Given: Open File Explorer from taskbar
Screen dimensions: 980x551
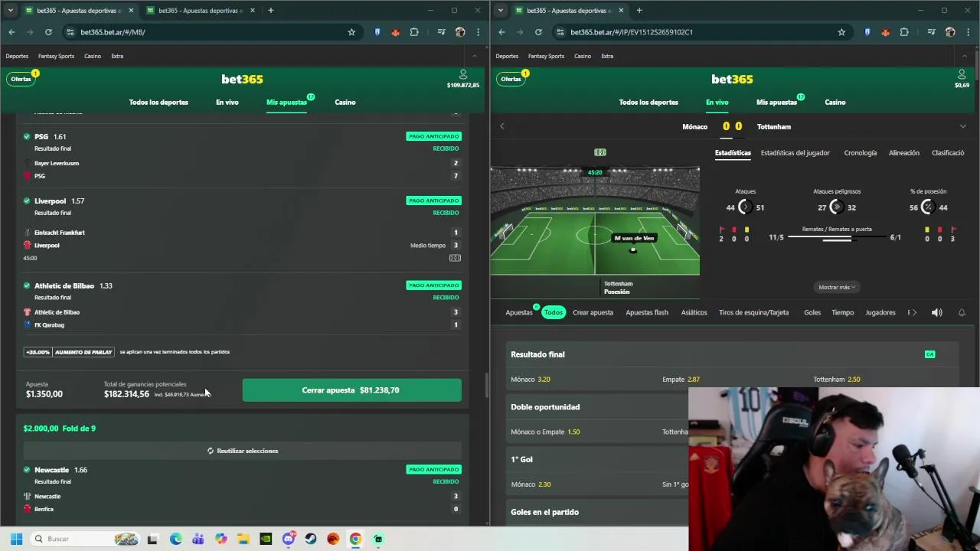Looking at the screenshot, I should 243,539.
